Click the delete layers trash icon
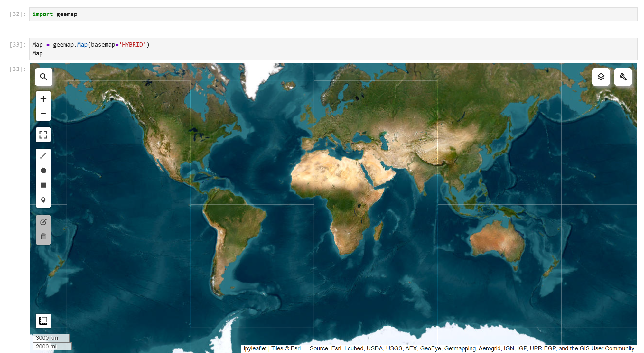The width and height of the screenshot is (644, 353). pyautogui.click(x=43, y=237)
